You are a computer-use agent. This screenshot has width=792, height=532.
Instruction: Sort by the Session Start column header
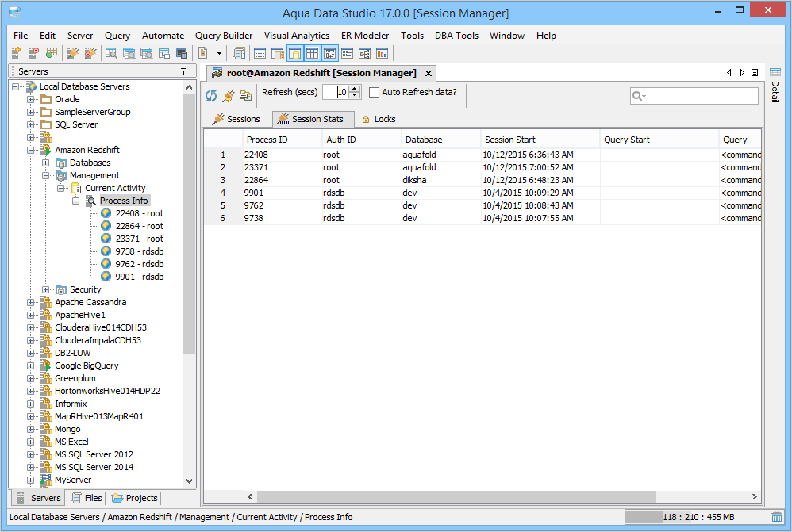[x=540, y=140]
